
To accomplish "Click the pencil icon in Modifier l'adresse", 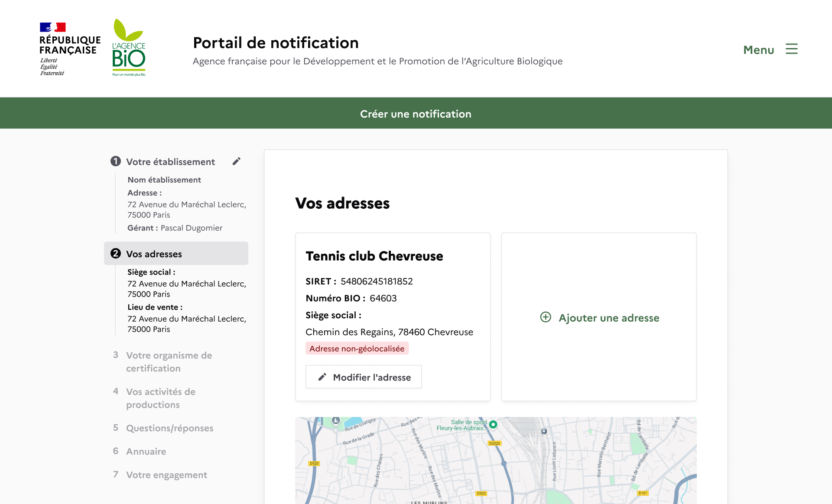I will 322,377.
